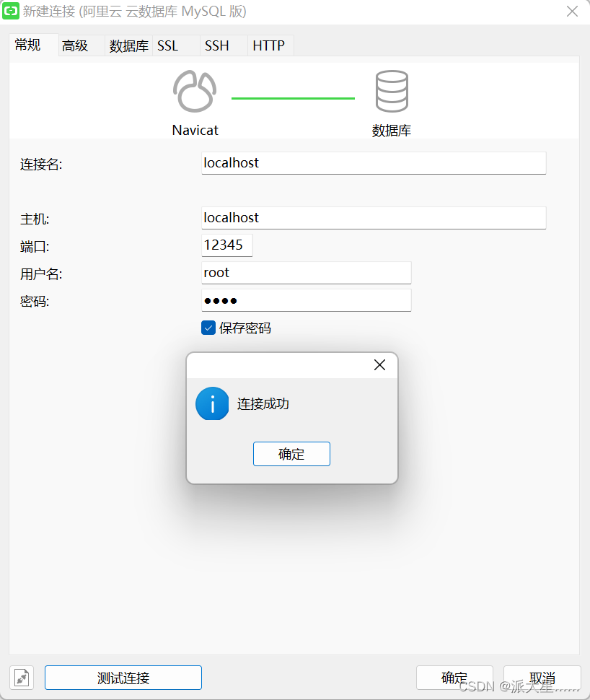Click the Navicat caption under the logo
This screenshot has width=590, height=700.
[x=195, y=131]
